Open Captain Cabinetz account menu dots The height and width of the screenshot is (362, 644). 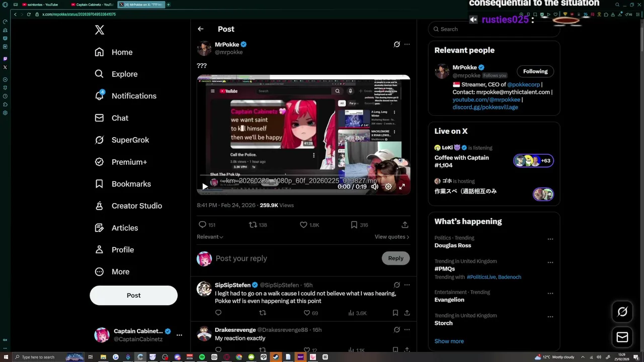point(179,335)
